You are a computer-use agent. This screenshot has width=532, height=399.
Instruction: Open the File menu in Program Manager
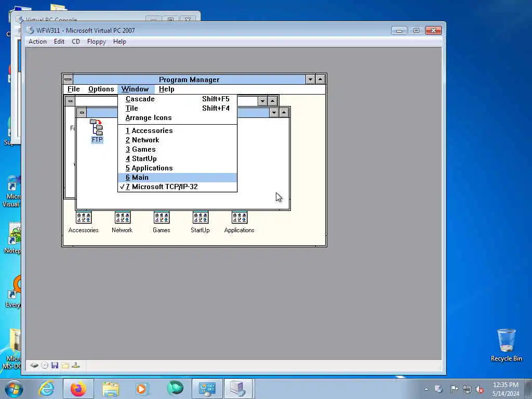click(x=73, y=89)
